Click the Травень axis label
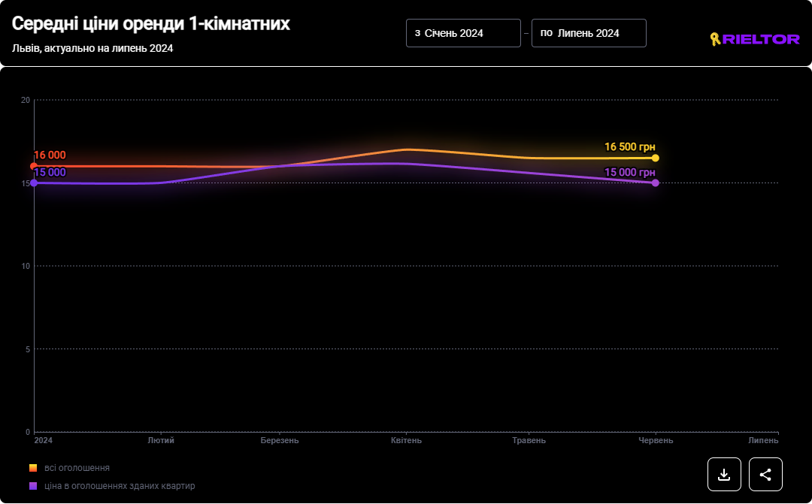 pyautogui.click(x=529, y=440)
